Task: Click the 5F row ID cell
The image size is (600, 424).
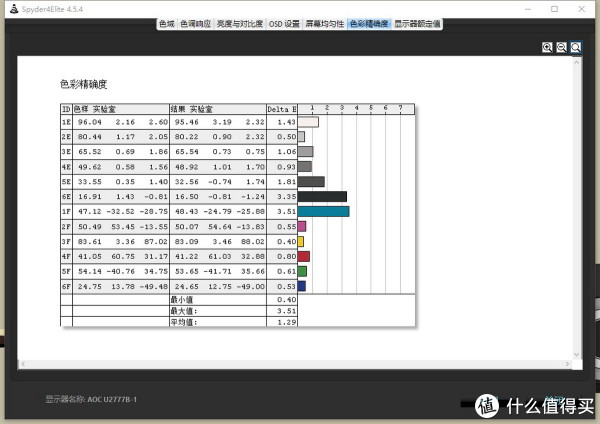Action: [x=66, y=271]
